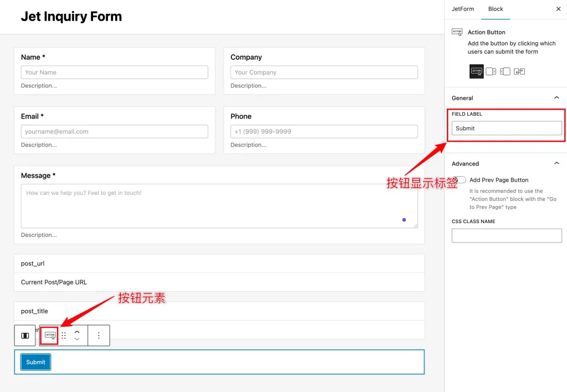The width and height of the screenshot is (567, 392).
Task: Click the yourname@email.com input field
Action: (114, 132)
